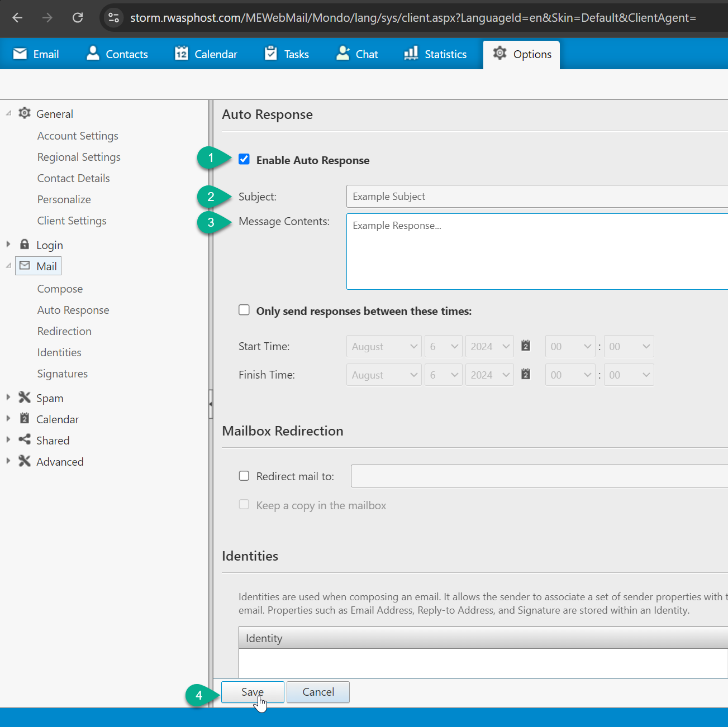Click the Shared share icon
The image size is (728, 727).
tap(25, 439)
